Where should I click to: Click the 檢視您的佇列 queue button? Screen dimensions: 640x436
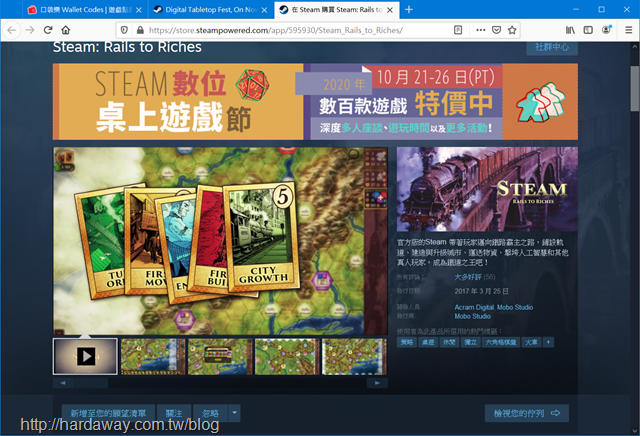[527, 414]
